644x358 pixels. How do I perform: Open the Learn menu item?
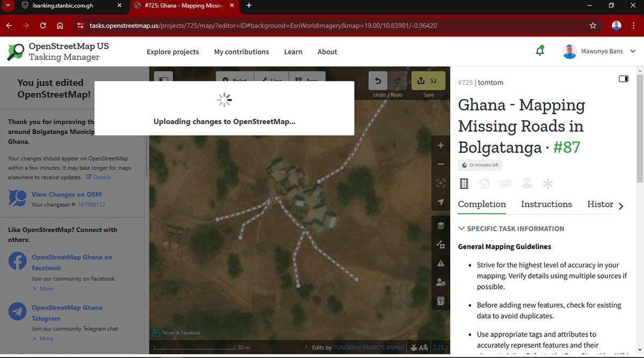[293, 52]
